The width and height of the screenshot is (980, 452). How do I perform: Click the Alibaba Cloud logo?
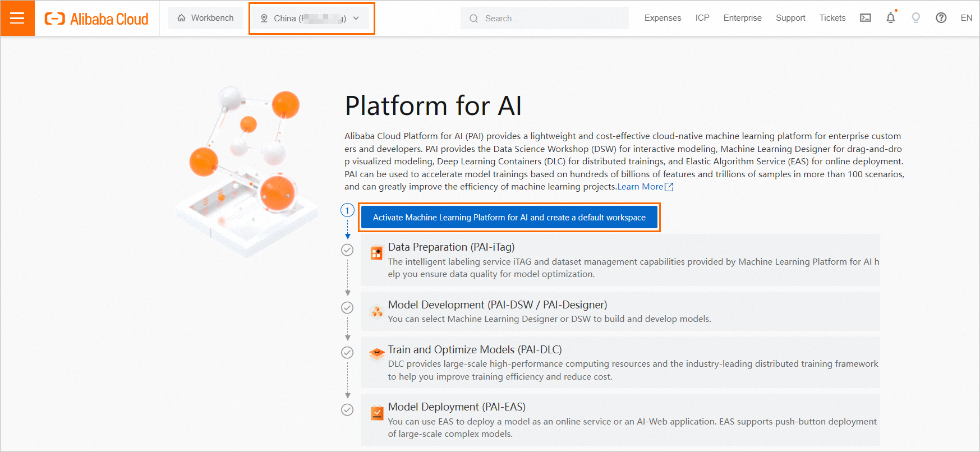click(96, 19)
